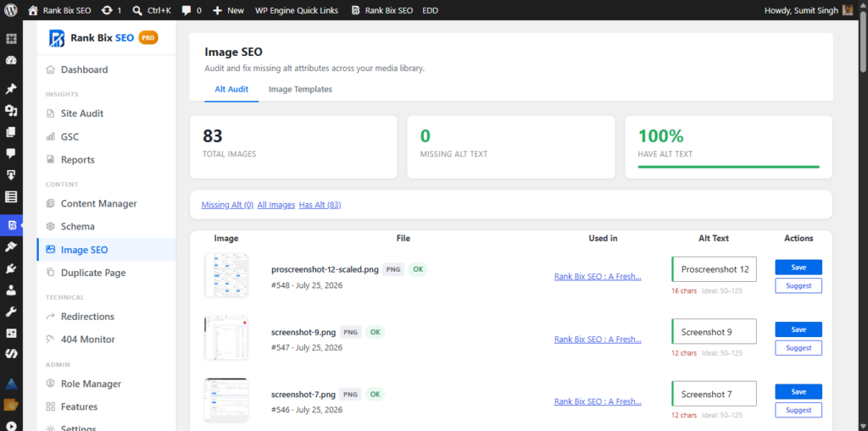Viewport: 868px width, 431px height.
Task: Open Used in link for screenshot-7.png
Action: 598,401
